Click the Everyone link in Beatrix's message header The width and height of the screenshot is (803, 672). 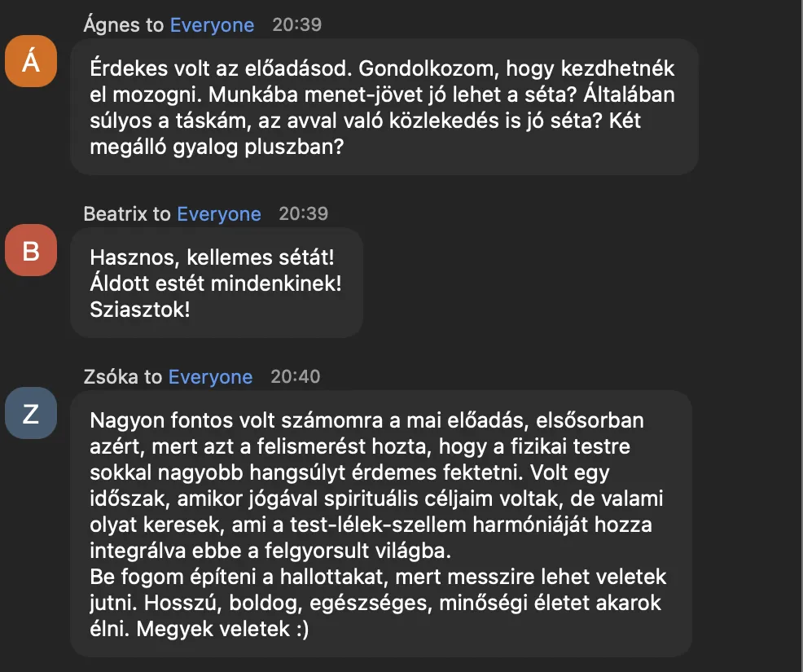pyautogui.click(x=218, y=214)
